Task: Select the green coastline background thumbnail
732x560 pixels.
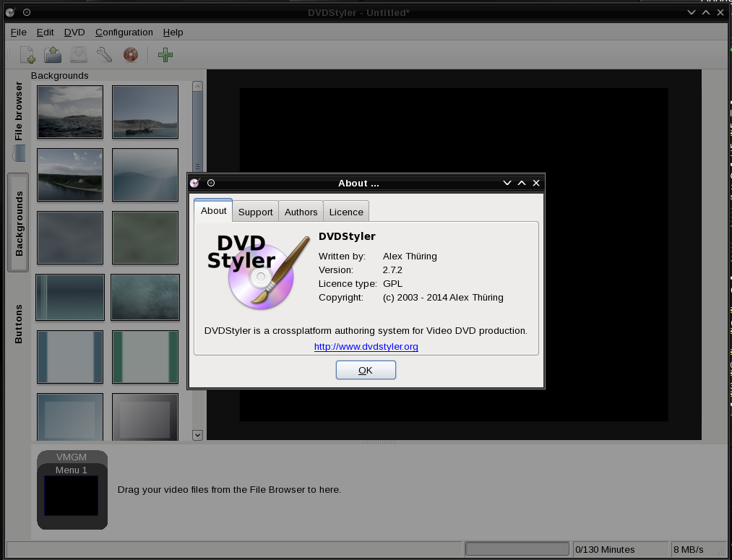Action: pyautogui.click(x=70, y=175)
